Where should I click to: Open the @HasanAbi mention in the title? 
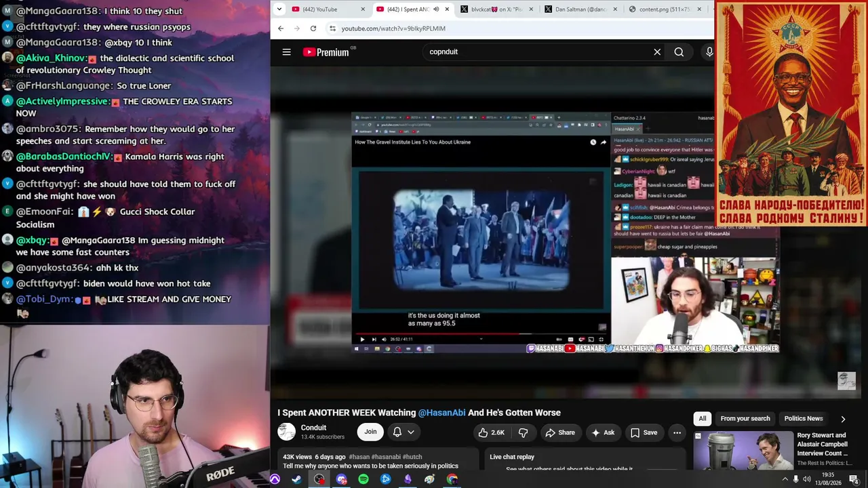pos(442,413)
